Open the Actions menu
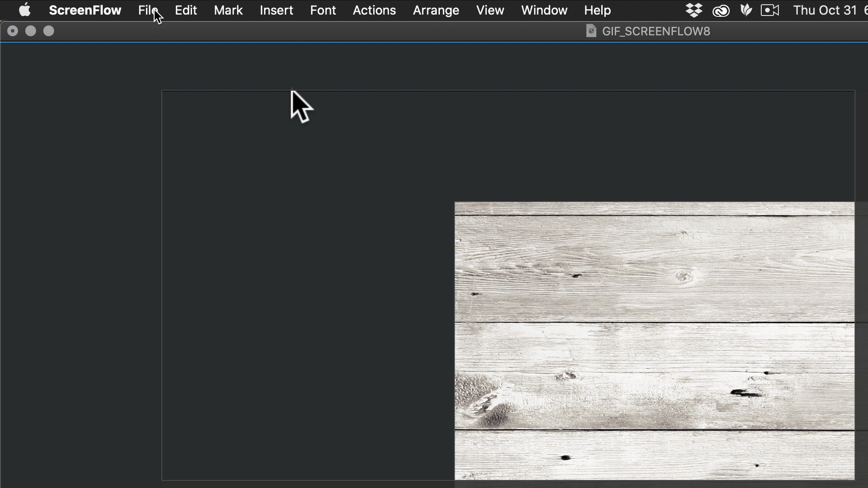Viewport: 868px width, 488px height. point(374,10)
